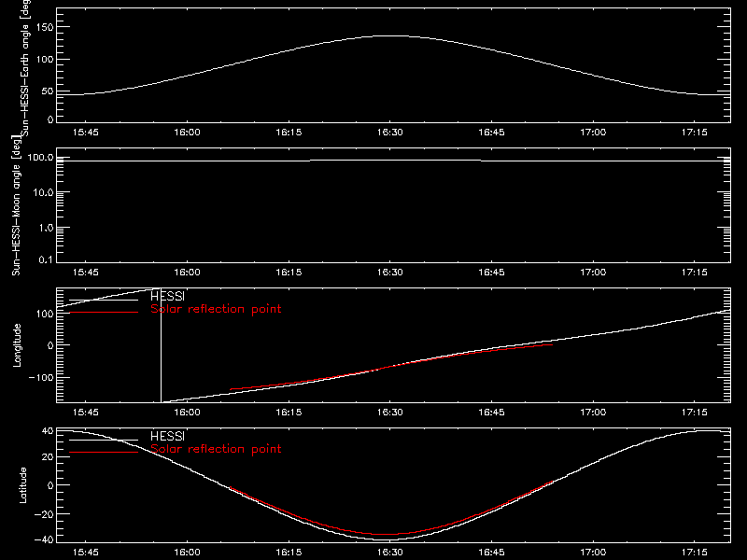
Task: Click 17:15 under the Earth angle plot
Action: 695,133
